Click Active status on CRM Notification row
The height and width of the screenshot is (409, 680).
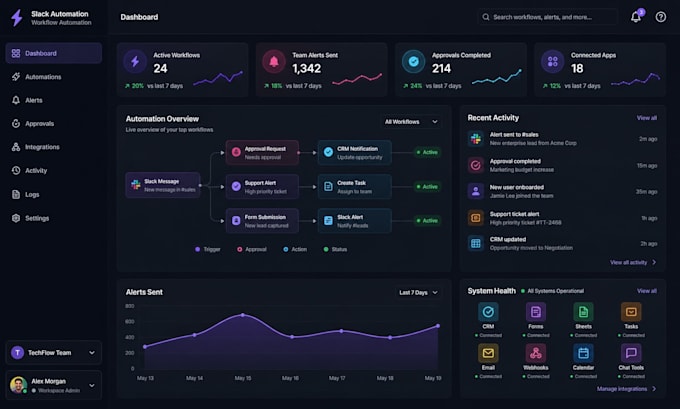[x=427, y=152]
